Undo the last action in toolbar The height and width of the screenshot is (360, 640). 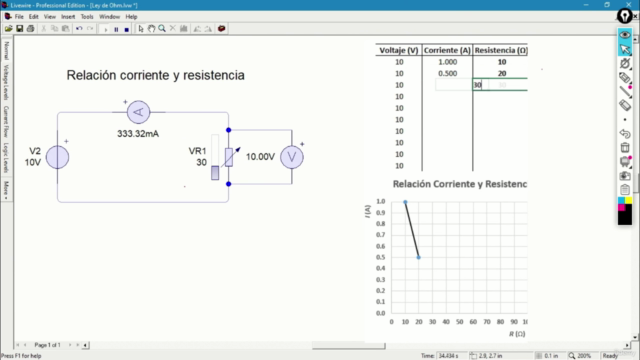tap(79, 29)
